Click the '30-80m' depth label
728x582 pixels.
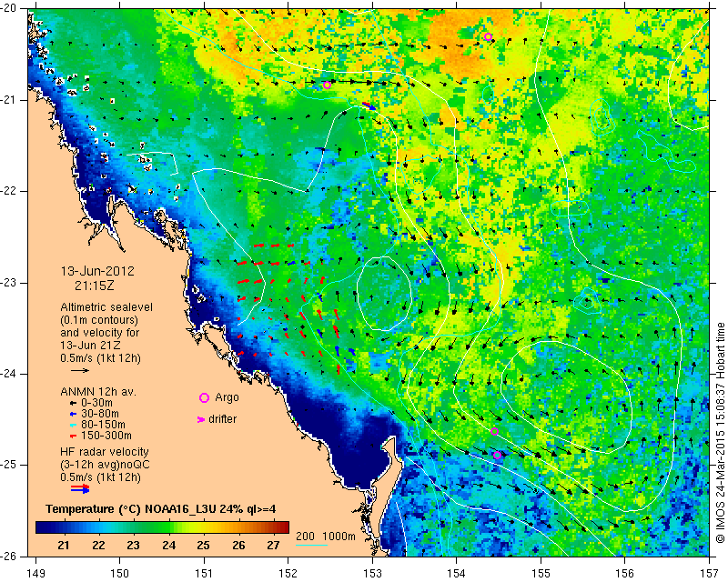(100, 414)
